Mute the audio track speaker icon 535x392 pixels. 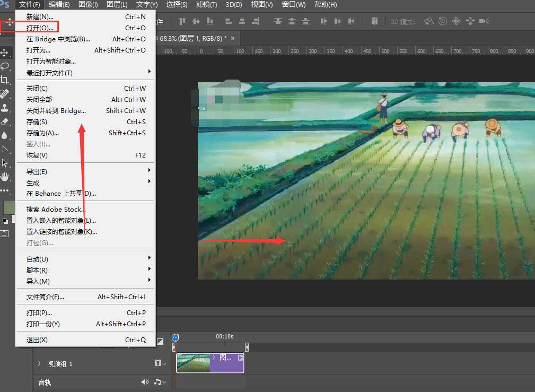[x=145, y=382]
